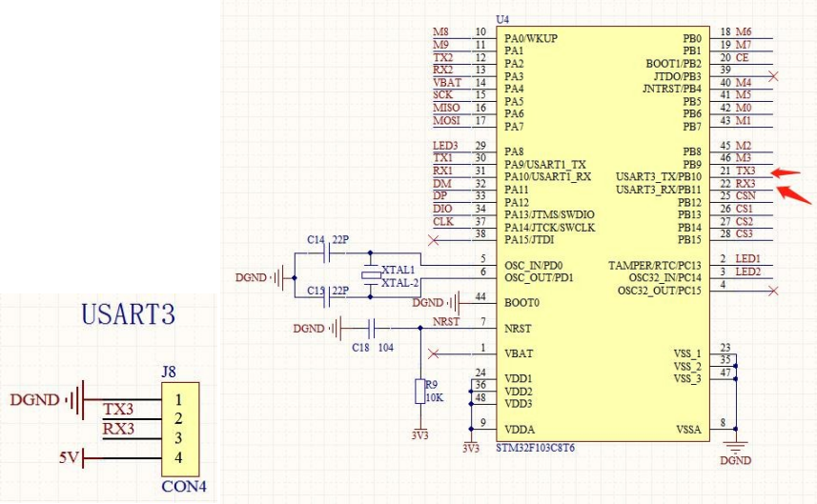817x504 pixels.
Task: Click the USART3 title text
Action: [x=128, y=314]
